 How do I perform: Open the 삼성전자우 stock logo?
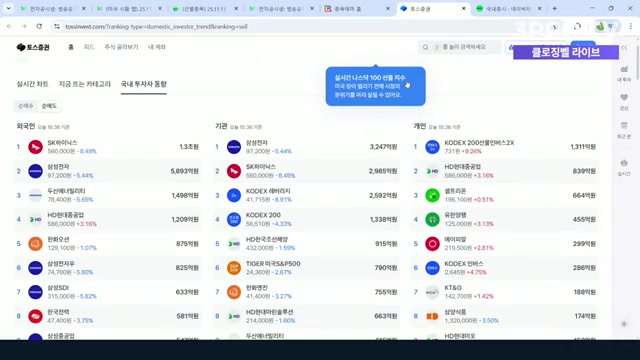[36, 268]
